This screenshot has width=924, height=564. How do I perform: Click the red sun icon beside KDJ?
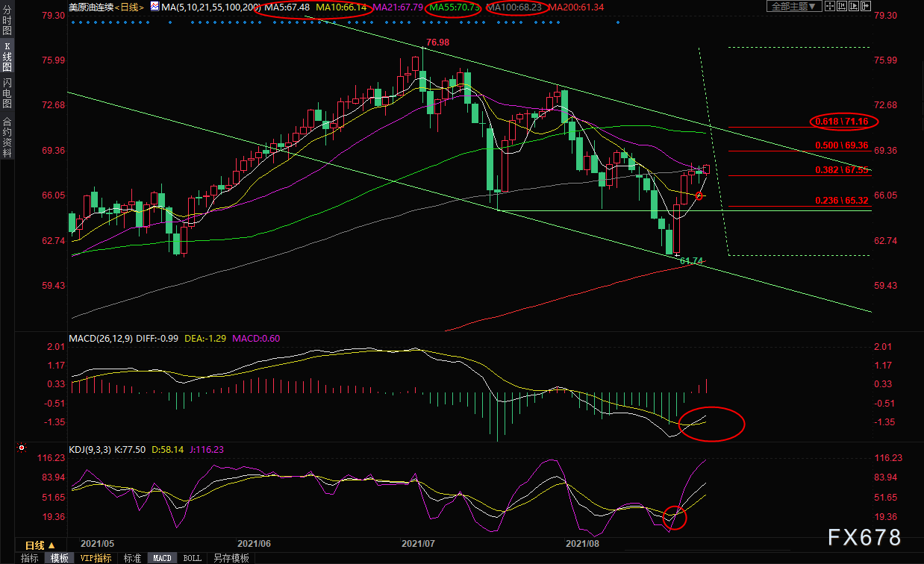coord(22,449)
